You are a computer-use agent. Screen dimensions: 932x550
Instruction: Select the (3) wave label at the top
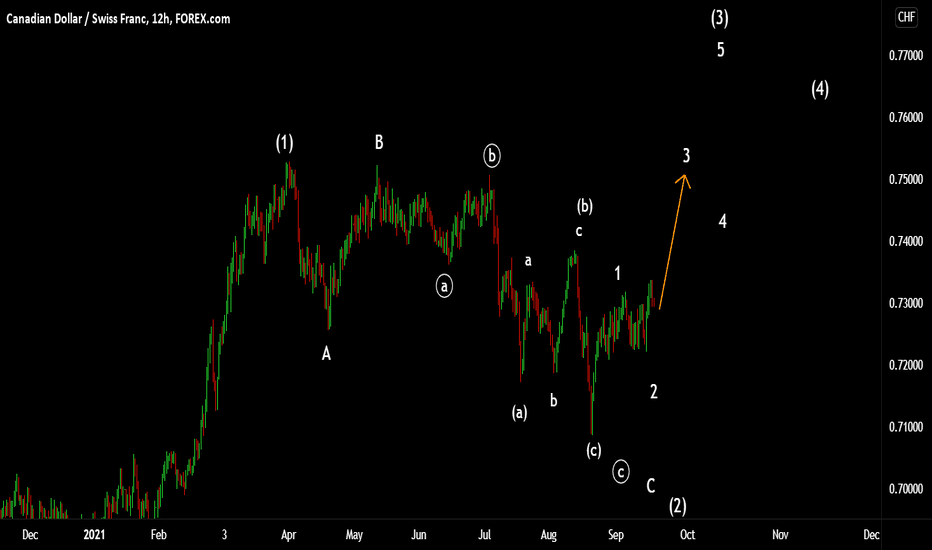point(720,18)
